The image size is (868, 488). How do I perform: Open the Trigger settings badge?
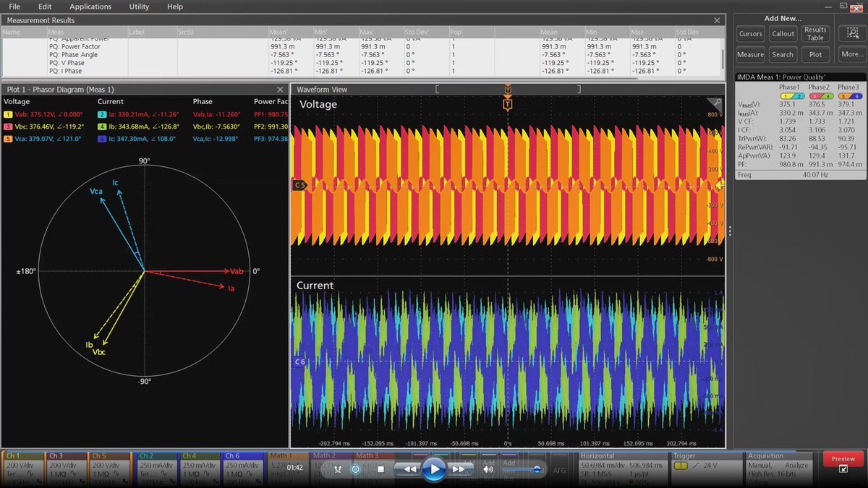coord(705,469)
